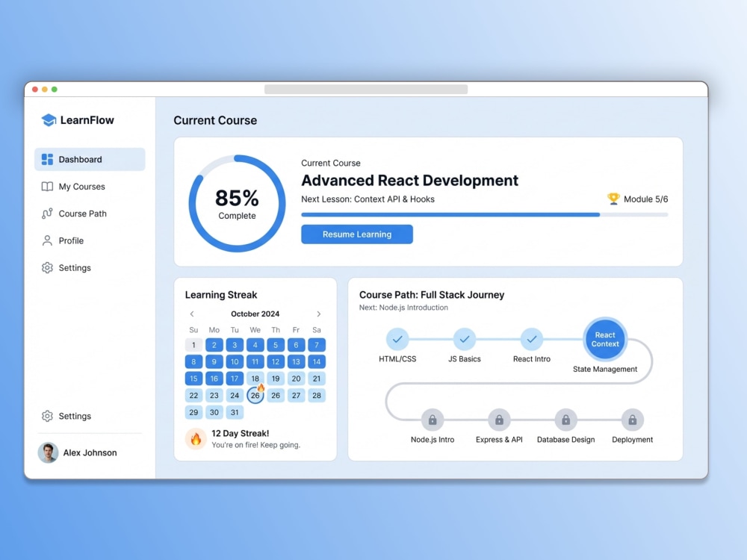Click the JS Basics completed checkmark node
The width and height of the screenshot is (747, 560).
click(465, 339)
